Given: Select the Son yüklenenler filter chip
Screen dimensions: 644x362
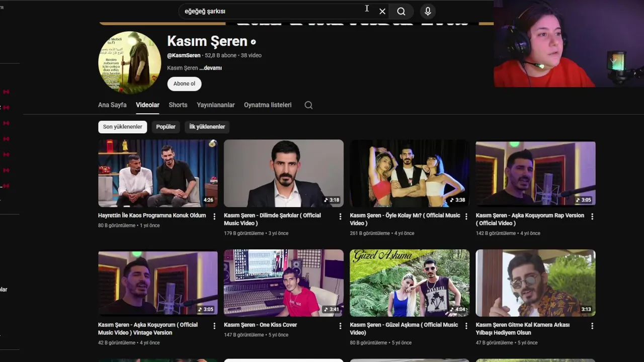Looking at the screenshot, I should (122, 127).
